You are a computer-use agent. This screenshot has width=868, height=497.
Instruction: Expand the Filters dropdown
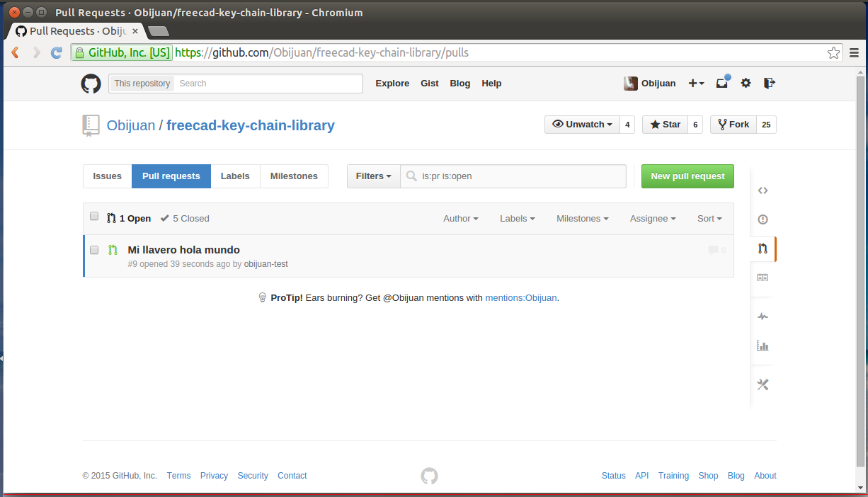(373, 176)
